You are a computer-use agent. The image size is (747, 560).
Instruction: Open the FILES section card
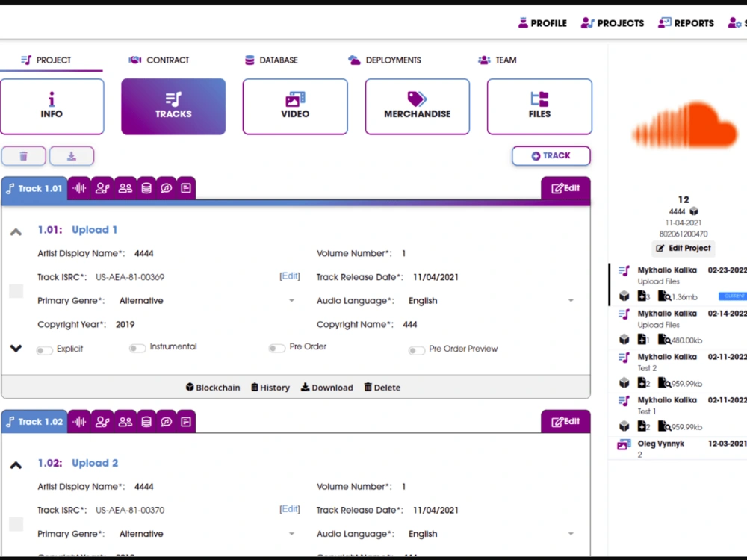[x=539, y=107]
